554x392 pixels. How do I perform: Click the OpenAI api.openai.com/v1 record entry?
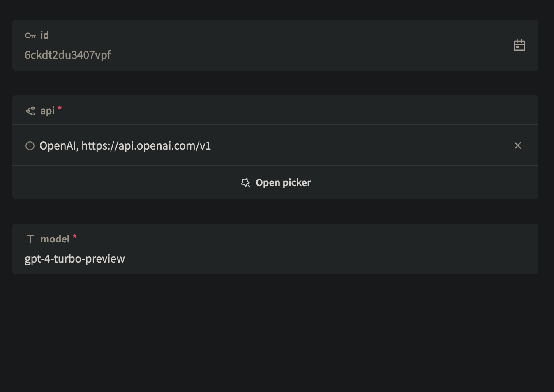[125, 146]
